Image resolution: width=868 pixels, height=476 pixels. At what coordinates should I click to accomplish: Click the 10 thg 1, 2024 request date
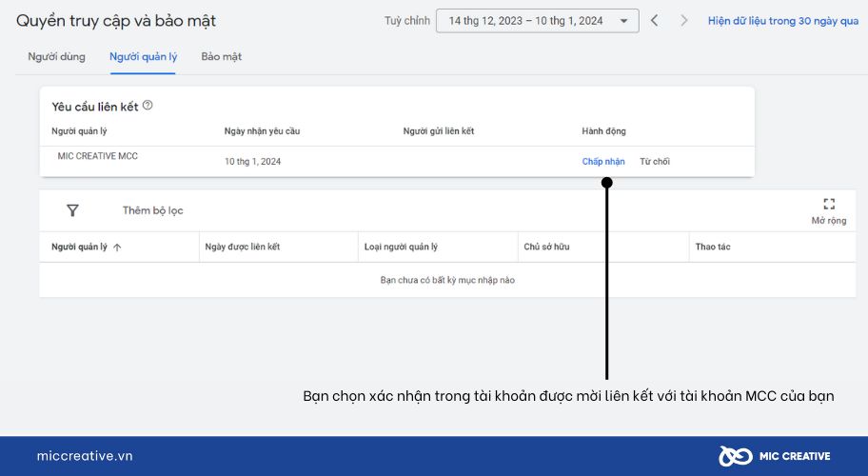pos(252,162)
